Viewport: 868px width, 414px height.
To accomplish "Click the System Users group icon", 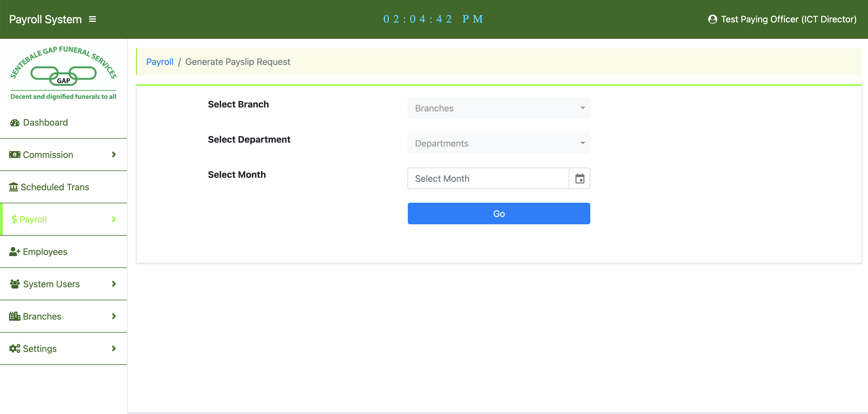I will click(x=15, y=284).
